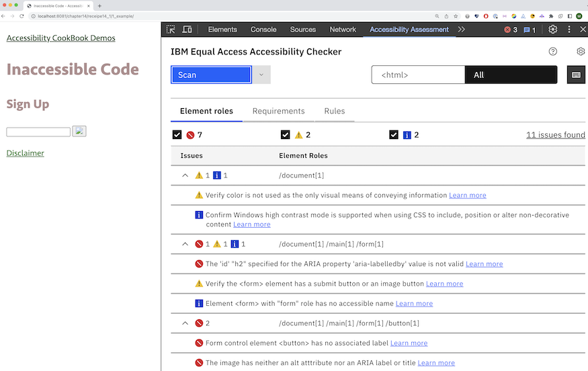Activate the DevTools inspect element picker
The height and width of the screenshot is (371, 588).
click(x=171, y=30)
